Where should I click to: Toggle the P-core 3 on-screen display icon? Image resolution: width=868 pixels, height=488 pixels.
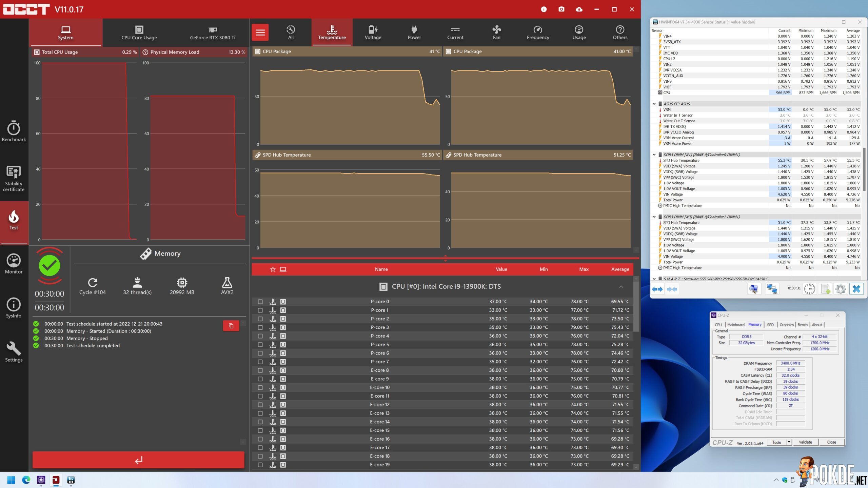tap(283, 327)
